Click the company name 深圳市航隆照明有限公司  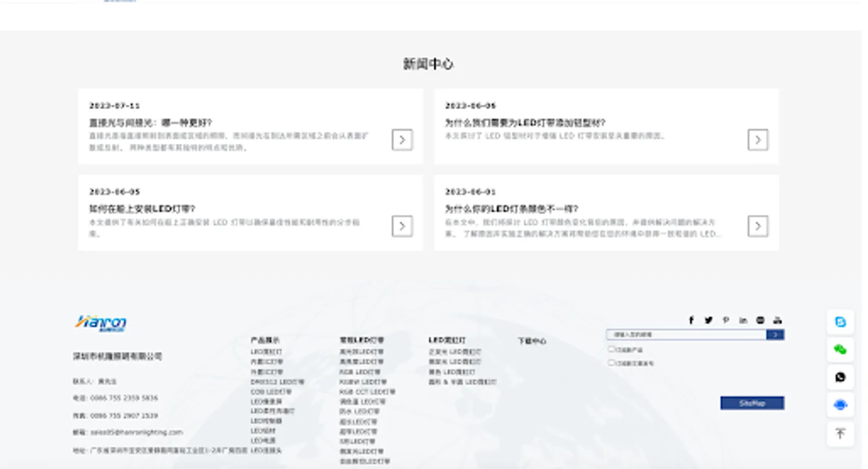(117, 356)
